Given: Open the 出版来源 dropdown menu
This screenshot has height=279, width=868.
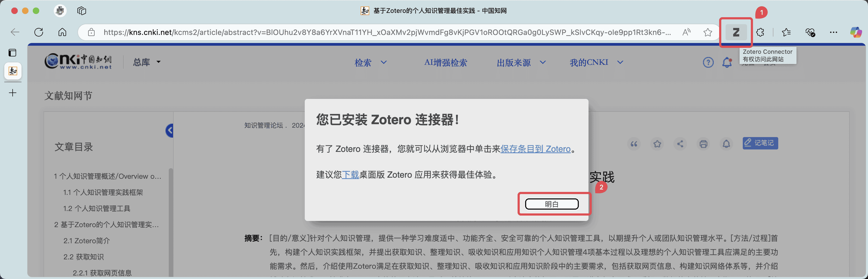Looking at the screenshot, I should [x=521, y=62].
